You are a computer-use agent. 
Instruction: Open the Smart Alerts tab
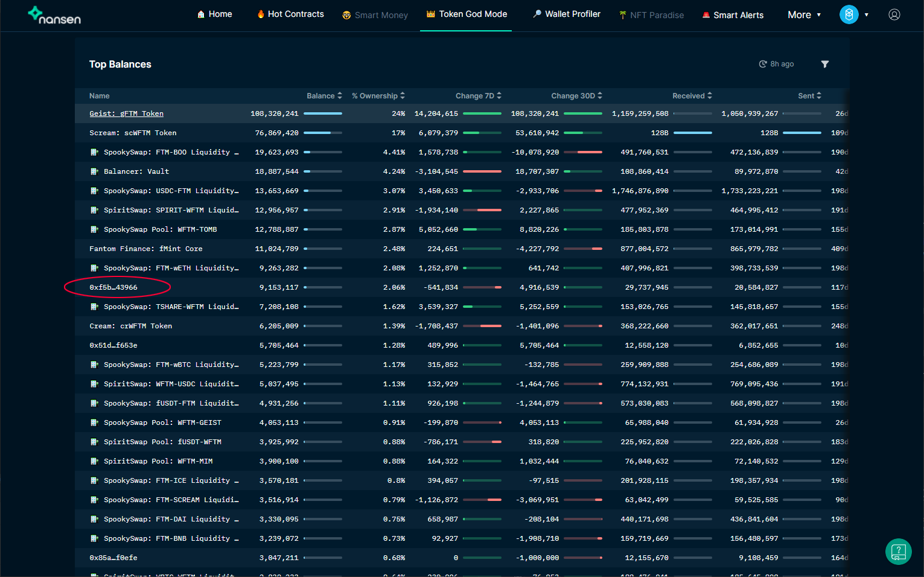pyautogui.click(x=733, y=15)
